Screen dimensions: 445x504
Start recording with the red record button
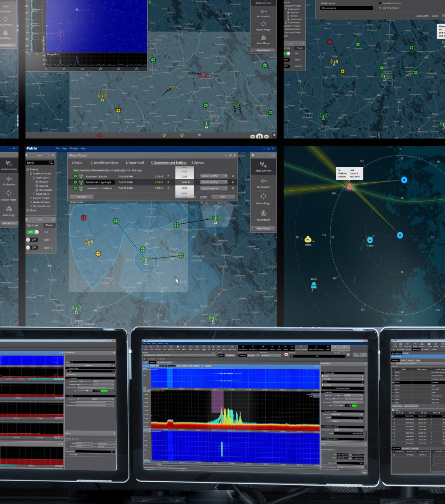click(x=286, y=355)
